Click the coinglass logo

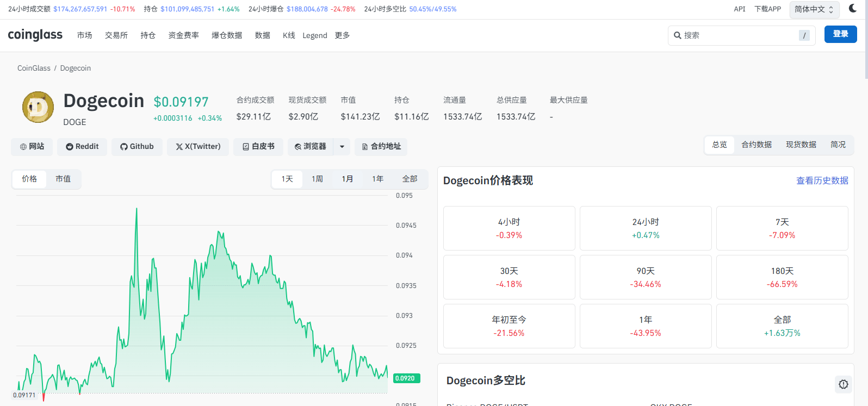pyautogui.click(x=35, y=35)
